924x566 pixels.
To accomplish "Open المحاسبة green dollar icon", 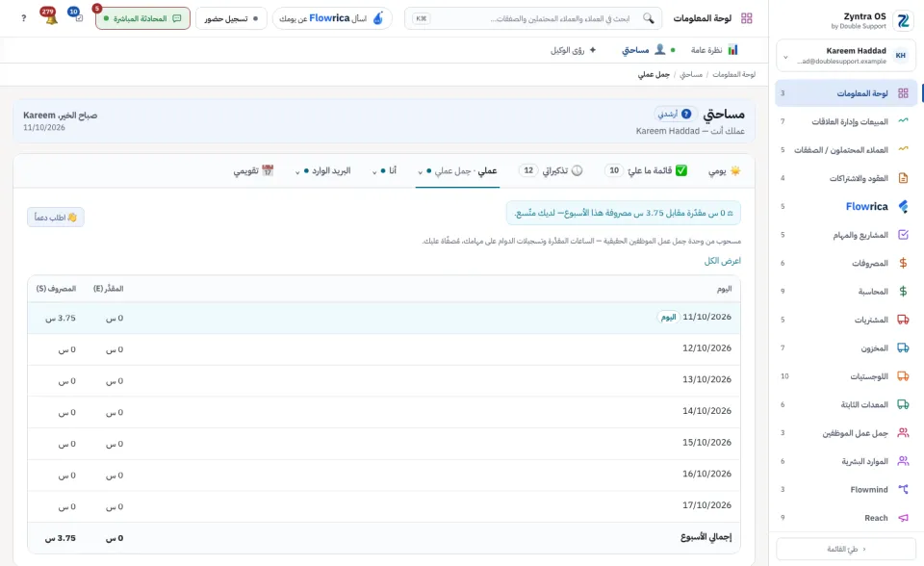I will point(903,291).
